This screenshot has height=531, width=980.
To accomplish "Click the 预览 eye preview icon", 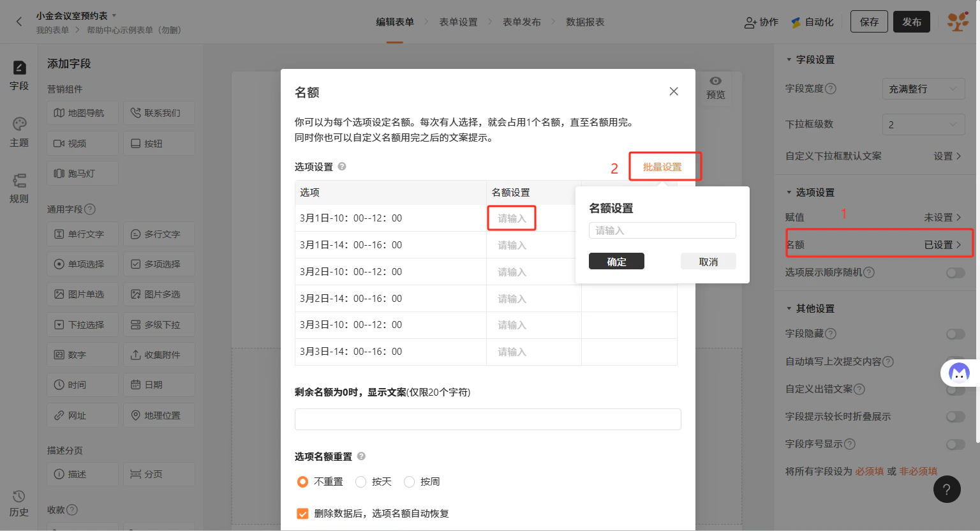I will coord(716,81).
